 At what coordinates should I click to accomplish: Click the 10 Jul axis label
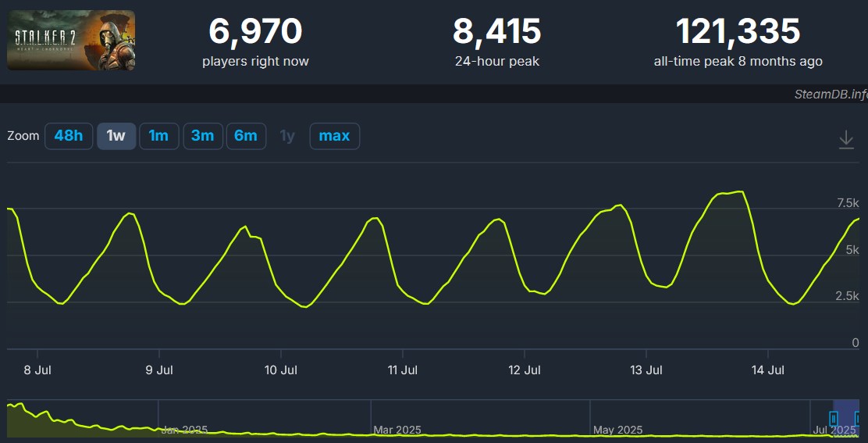coord(281,370)
